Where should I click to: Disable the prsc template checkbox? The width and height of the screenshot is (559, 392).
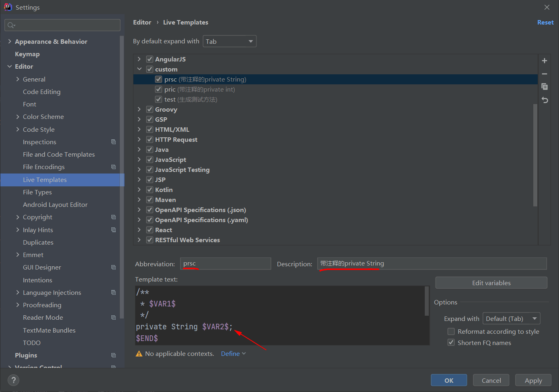point(159,79)
